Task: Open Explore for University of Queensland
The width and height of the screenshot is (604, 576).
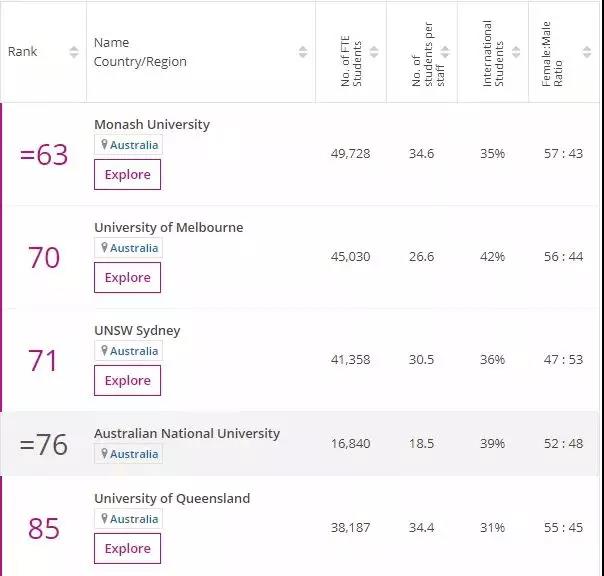Action: click(x=127, y=548)
